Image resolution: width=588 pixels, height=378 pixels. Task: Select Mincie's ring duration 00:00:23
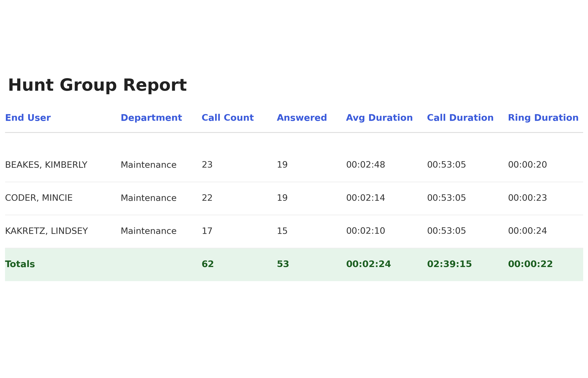[527, 198]
